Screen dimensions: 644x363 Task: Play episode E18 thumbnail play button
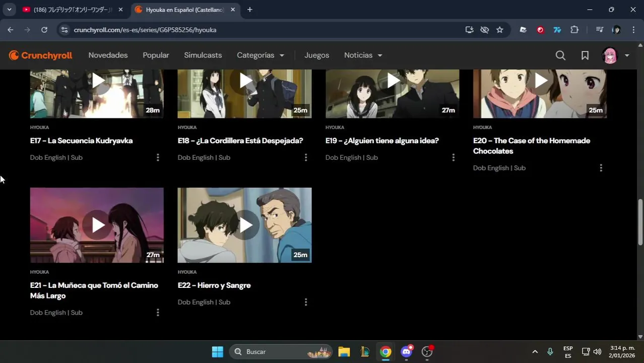[x=245, y=81]
